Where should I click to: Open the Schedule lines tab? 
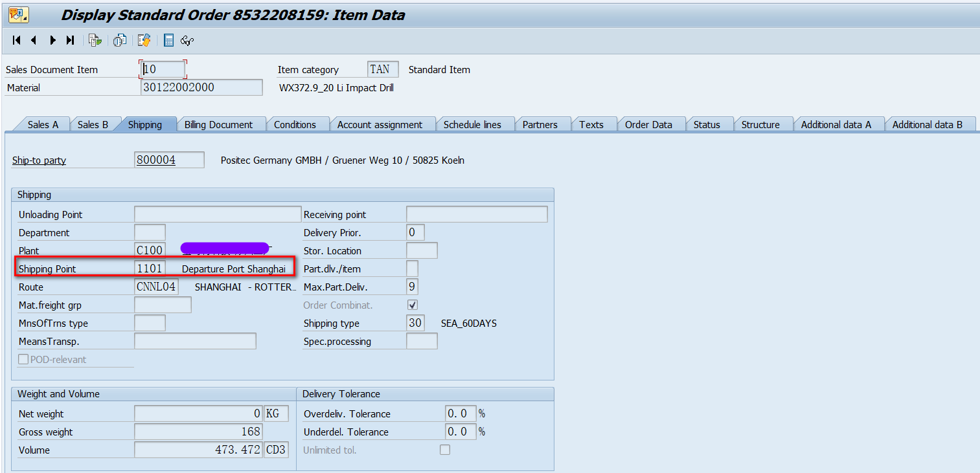click(x=475, y=124)
